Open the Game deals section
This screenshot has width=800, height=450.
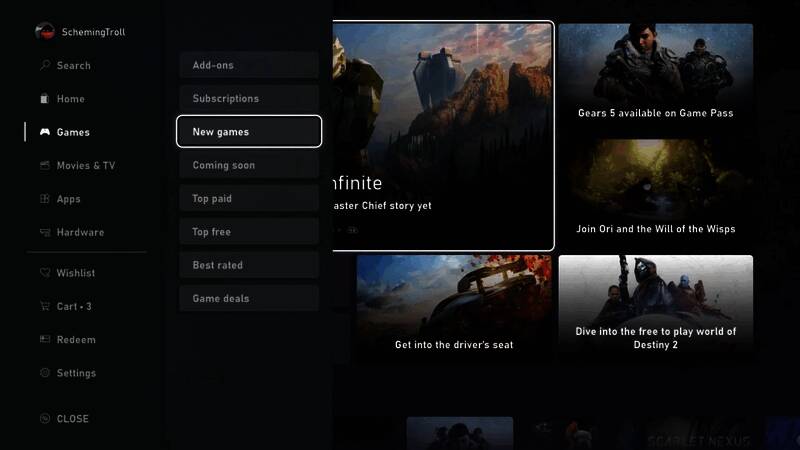tap(249, 298)
